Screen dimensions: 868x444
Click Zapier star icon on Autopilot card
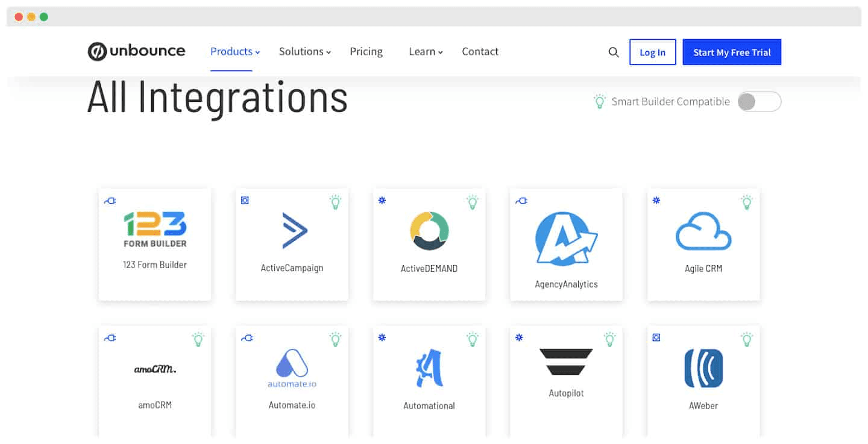(x=519, y=337)
